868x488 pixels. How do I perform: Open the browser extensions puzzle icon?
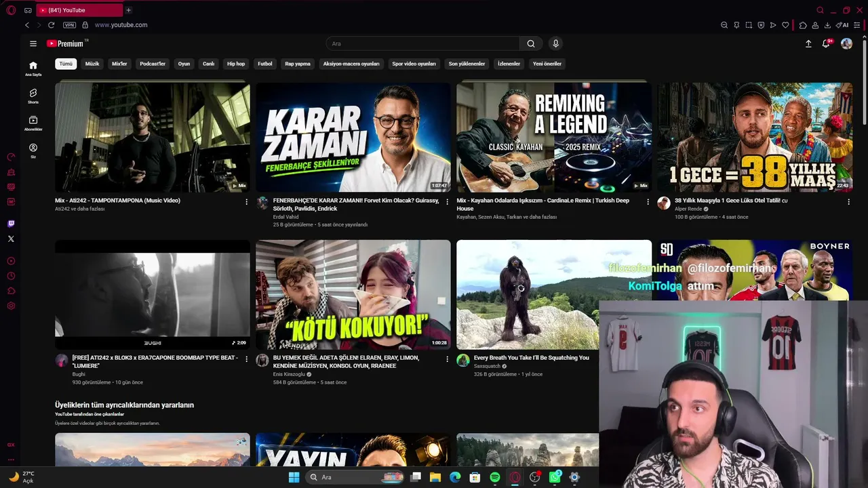(x=803, y=25)
